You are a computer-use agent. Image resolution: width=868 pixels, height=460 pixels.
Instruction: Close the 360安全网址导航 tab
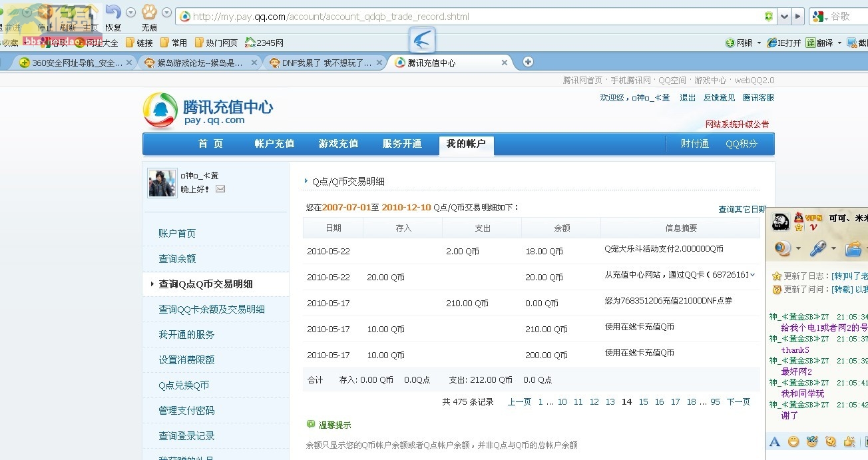pos(130,63)
